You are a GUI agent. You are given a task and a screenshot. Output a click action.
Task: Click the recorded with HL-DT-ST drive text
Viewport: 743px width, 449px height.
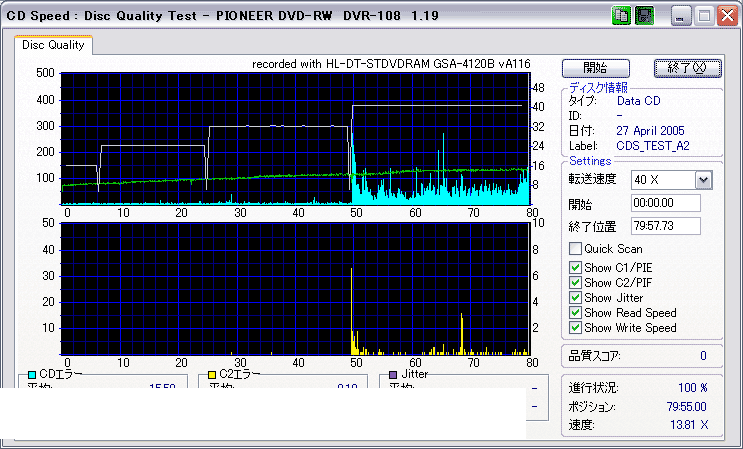(x=391, y=64)
